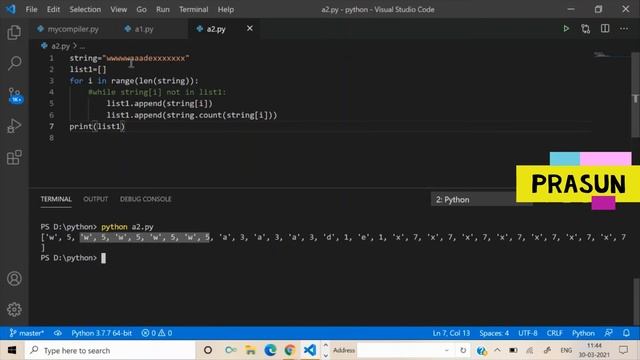
Task: Click the status bar eye icon
Action: click(x=58, y=333)
